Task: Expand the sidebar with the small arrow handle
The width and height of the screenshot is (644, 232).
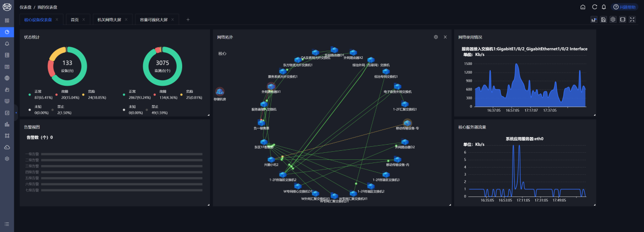Action: pyautogui.click(x=16, y=112)
